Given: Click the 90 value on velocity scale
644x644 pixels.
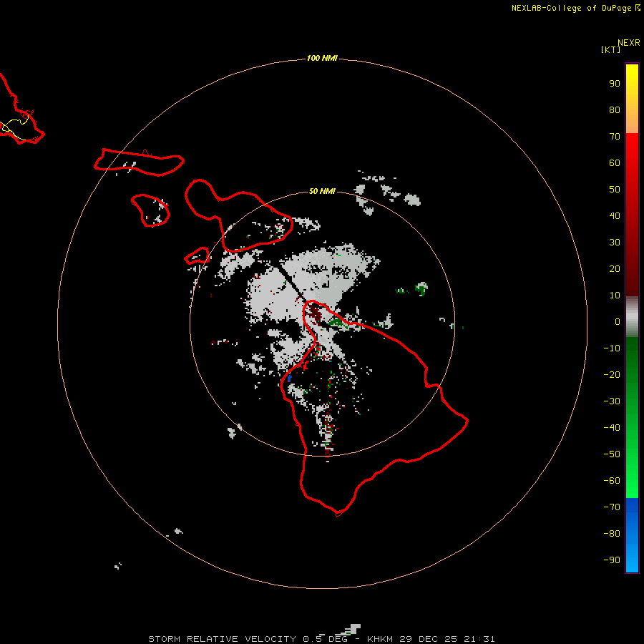Looking at the screenshot, I should [615, 84].
